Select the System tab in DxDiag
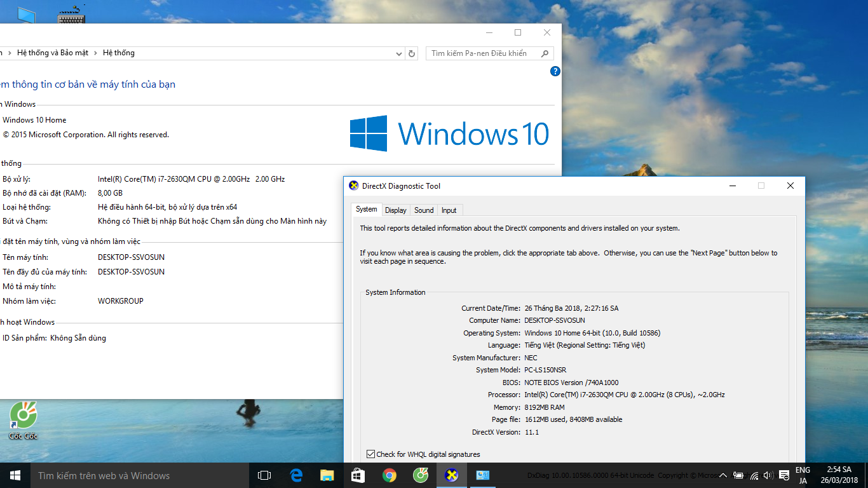Screen dimensions: 868x488 pyautogui.click(x=366, y=209)
